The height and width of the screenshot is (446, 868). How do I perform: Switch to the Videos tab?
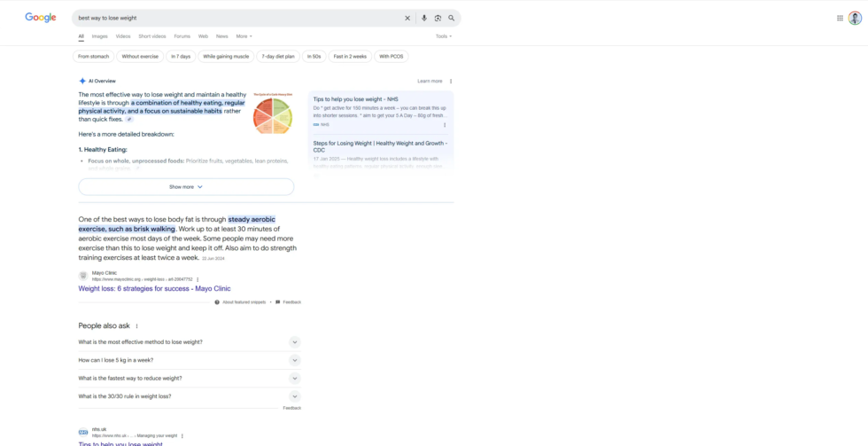pos(123,36)
